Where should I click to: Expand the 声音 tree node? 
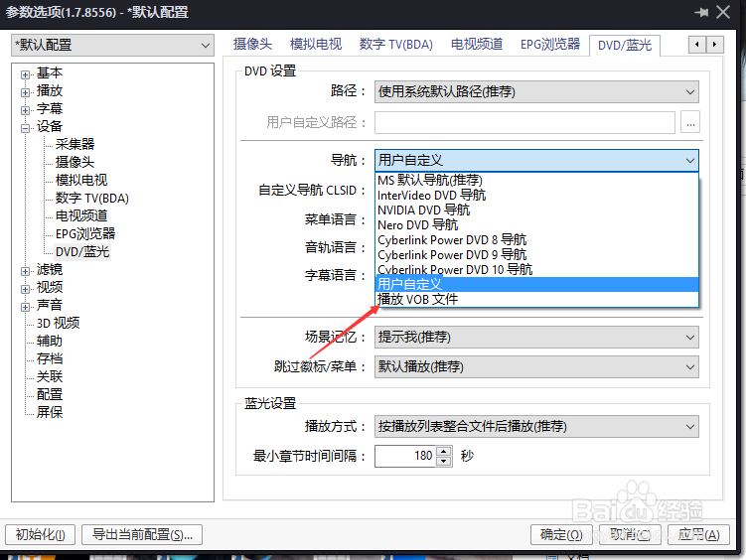click(x=25, y=307)
